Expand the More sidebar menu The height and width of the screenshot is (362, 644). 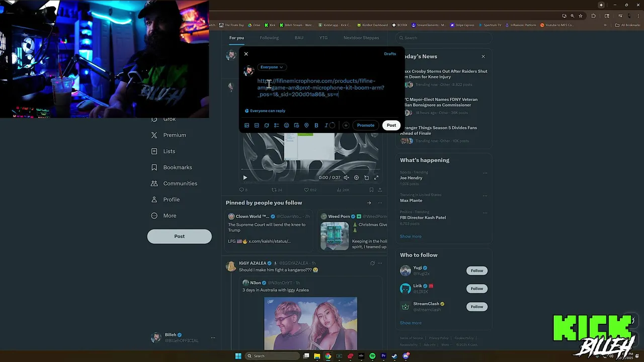tap(164, 216)
